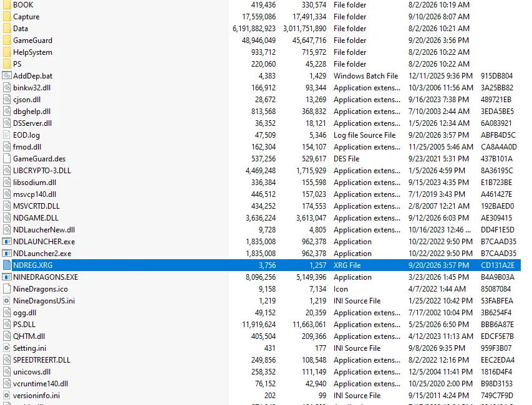Image resolution: width=532 pixels, height=405 pixels.
Task: Click checksum CA8A4A0D of fmod.dll
Action: [499, 147]
